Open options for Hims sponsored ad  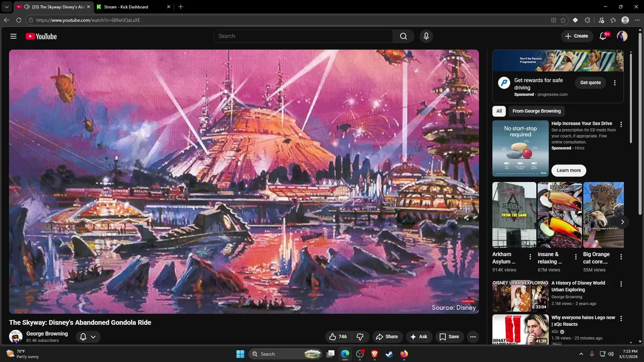(621, 124)
